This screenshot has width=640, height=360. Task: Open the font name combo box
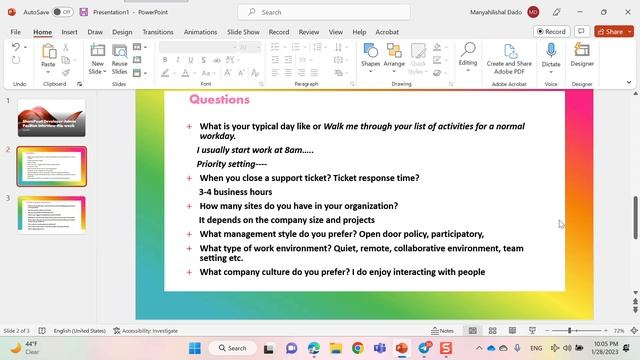click(x=198, y=47)
